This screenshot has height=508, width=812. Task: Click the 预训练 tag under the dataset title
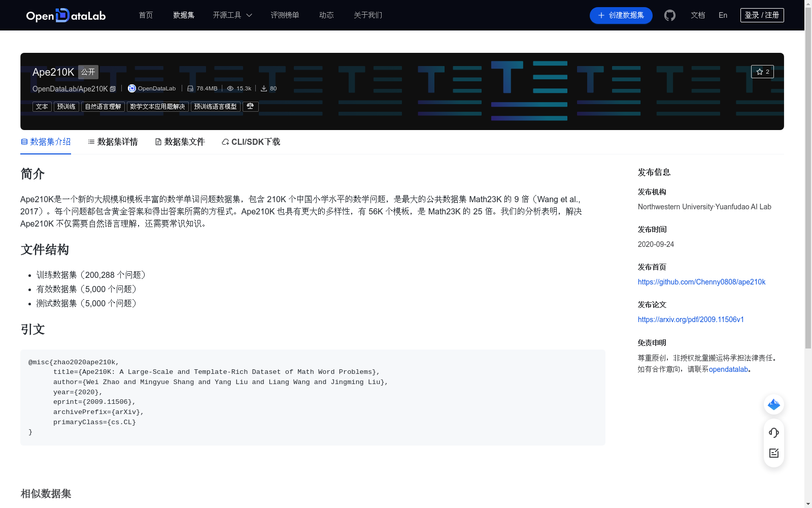pos(66,106)
